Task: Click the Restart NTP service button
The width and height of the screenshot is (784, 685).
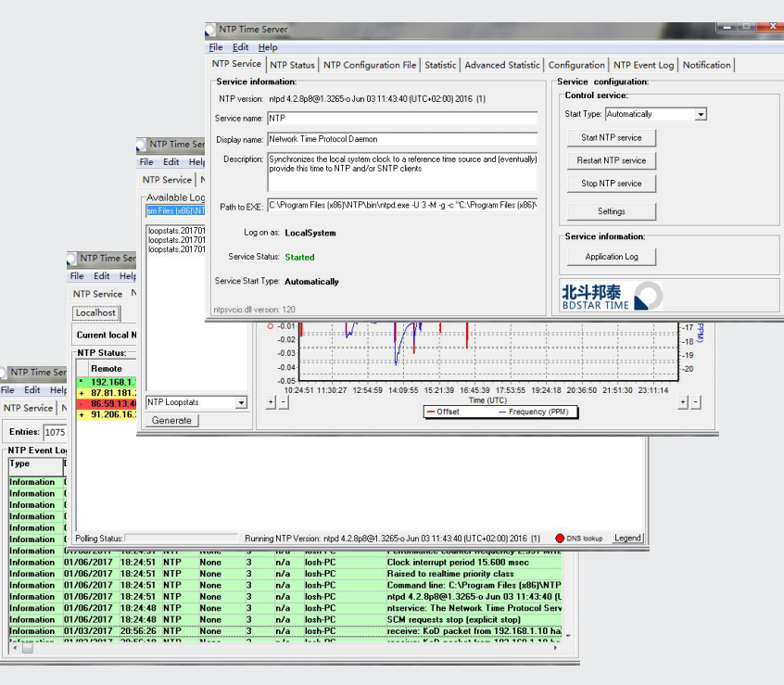Action: point(612,160)
